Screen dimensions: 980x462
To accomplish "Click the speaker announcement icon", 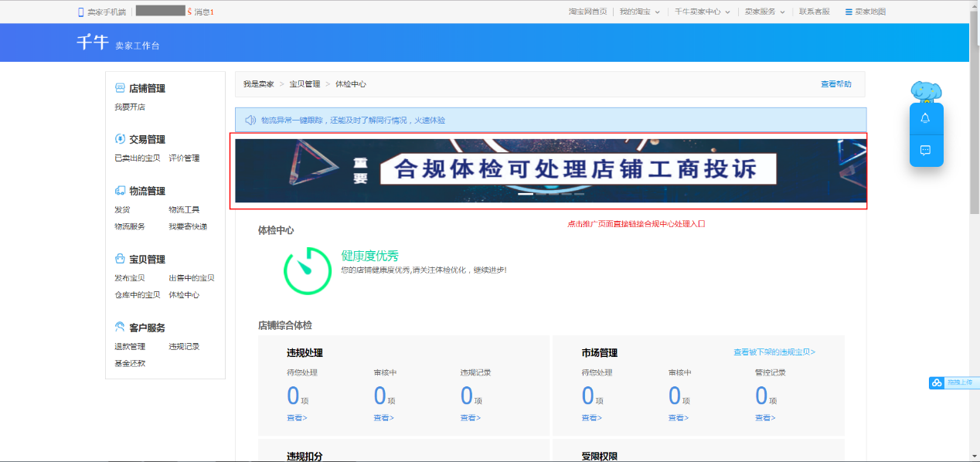I will [250, 120].
